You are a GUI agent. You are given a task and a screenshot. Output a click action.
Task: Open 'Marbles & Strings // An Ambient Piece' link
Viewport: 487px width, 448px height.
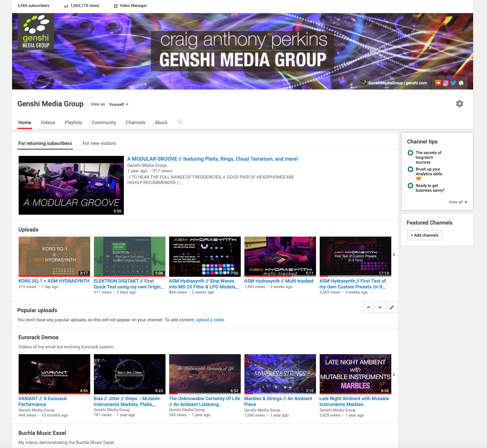coord(278,402)
